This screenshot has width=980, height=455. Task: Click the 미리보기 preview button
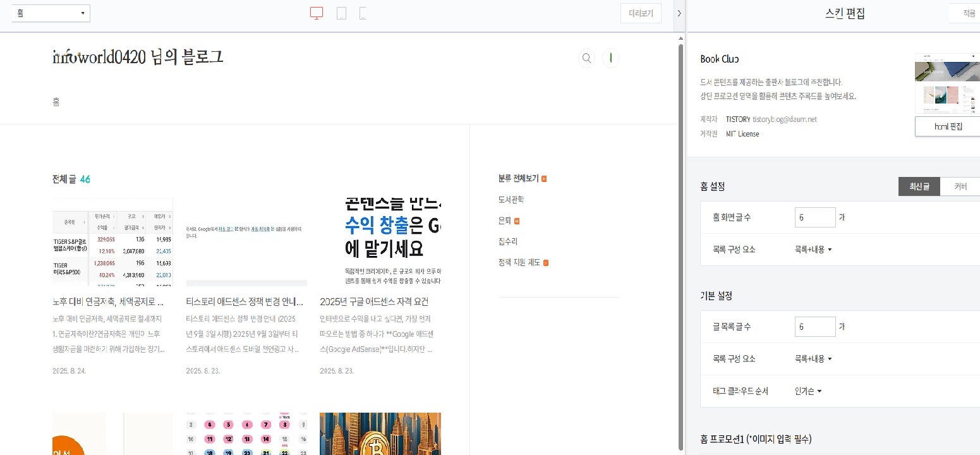(641, 13)
